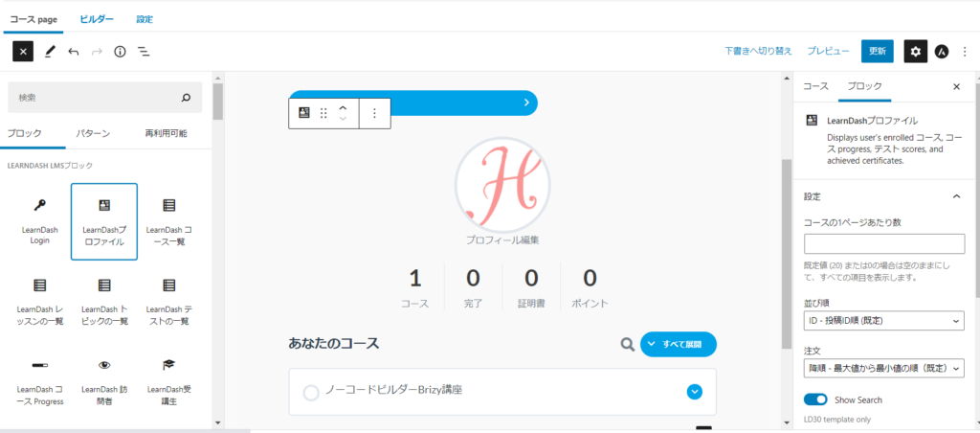This screenshot has height=433, width=980.
Task: Insert the LearnDash レッスンの一覧 block
Action: pos(39,302)
